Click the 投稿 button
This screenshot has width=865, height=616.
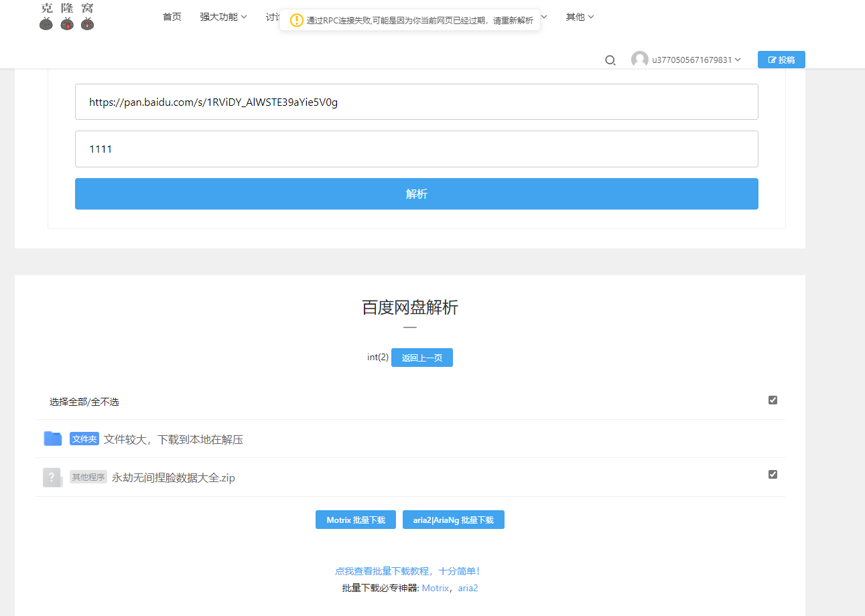point(781,60)
